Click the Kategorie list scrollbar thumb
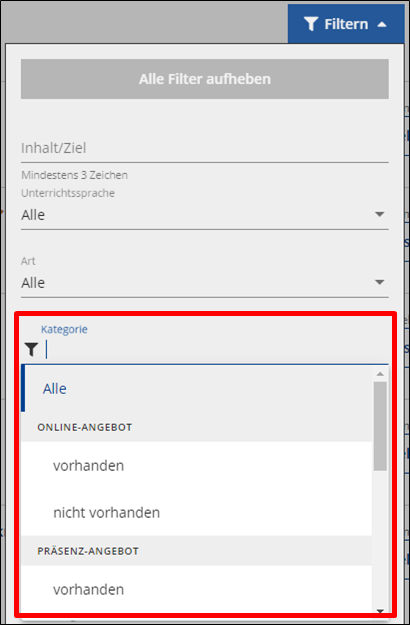The image size is (410, 625). 380,426
